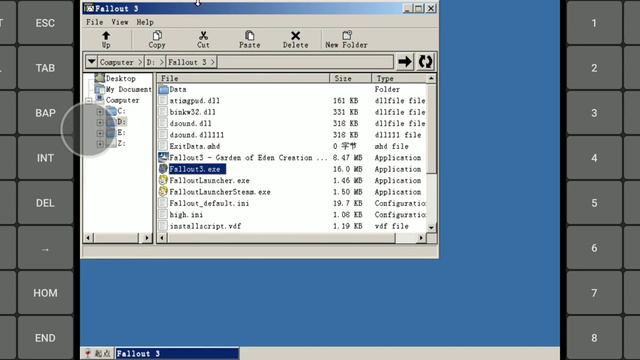The width and height of the screenshot is (640, 360).
Task: Click the Go arrow button beside address bar
Action: click(x=404, y=62)
